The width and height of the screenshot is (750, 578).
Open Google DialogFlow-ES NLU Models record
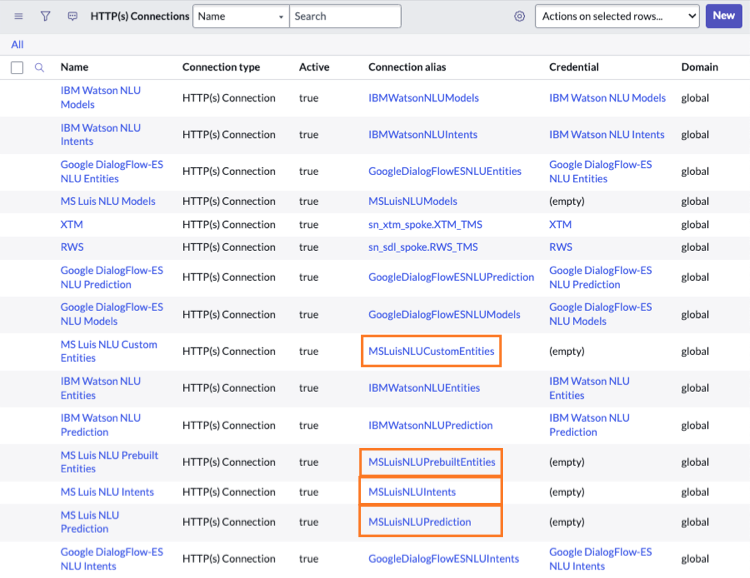pyautogui.click(x=112, y=314)
